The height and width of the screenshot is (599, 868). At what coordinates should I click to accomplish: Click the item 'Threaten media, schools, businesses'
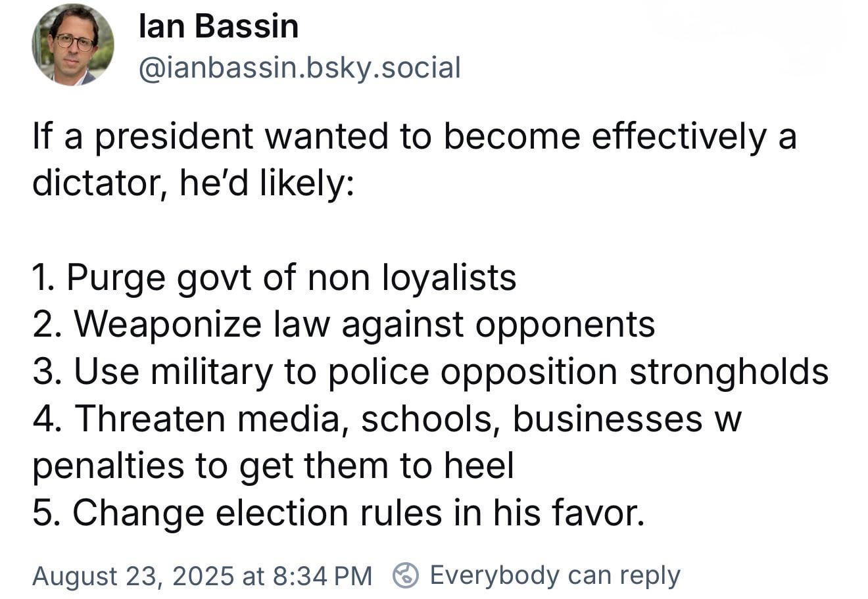pos(387,419)
